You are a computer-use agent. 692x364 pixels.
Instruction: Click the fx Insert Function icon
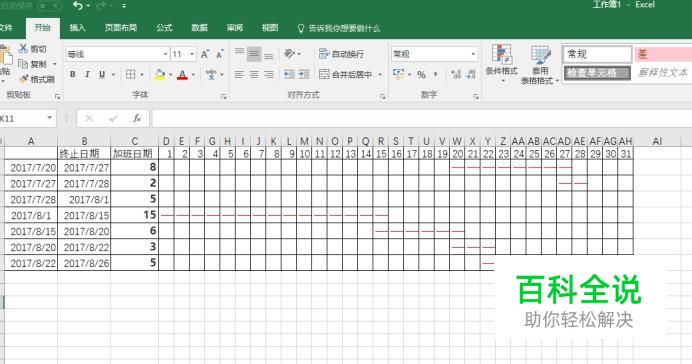[137, 118]
